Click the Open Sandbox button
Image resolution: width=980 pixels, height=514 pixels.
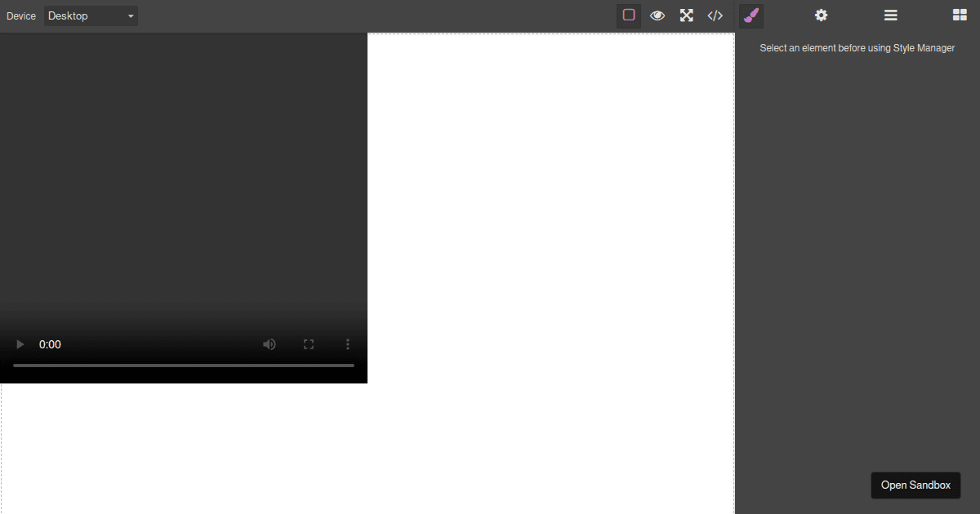click(915, 485)
